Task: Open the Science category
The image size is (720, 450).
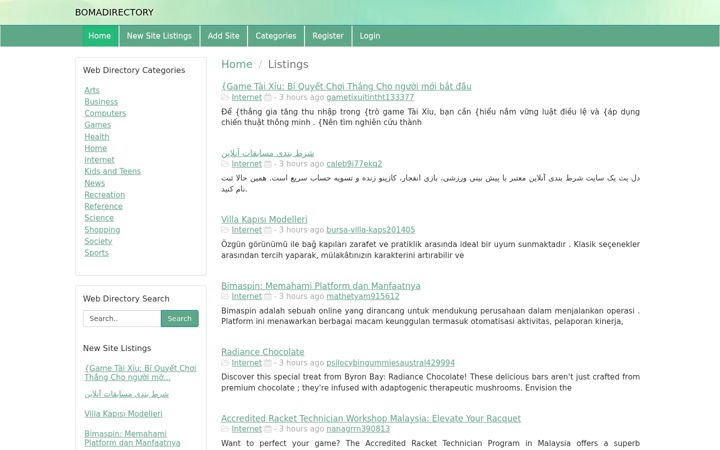Action: coord(99,218)
